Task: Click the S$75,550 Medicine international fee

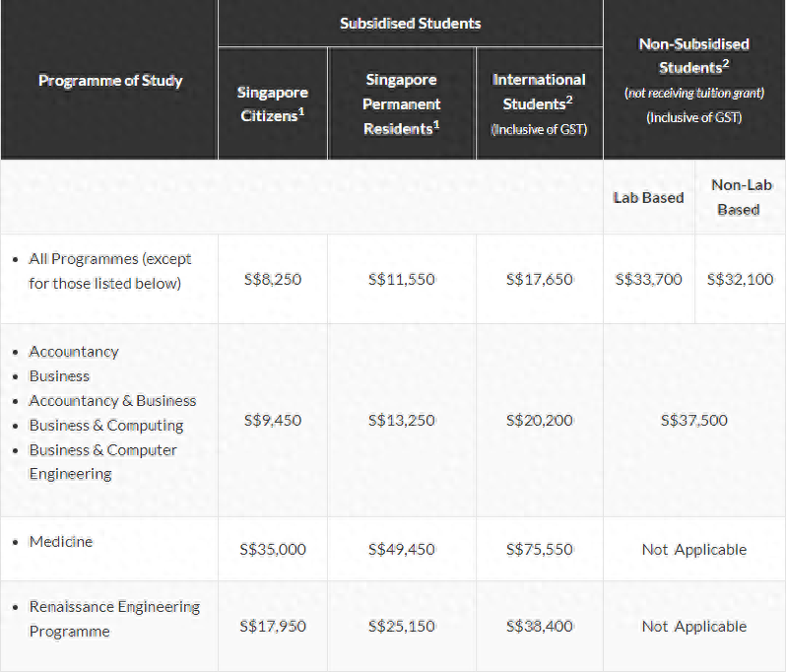Action: click(x=539, y=550)
